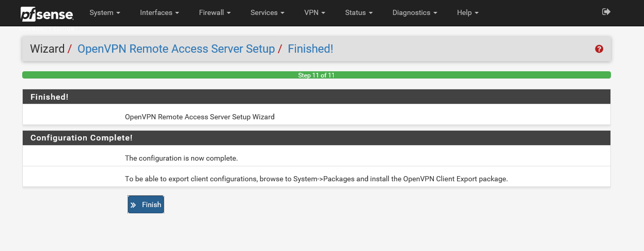Expand the Firewall dropdown menu
This screenshot has width=644, height=251.
click(x=214, y=12)
